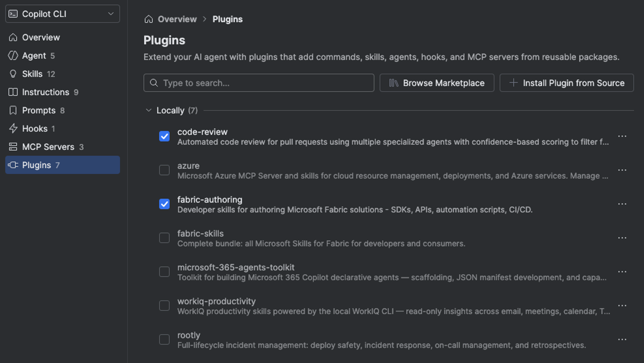644x363 pixels.
Task: Select the microsoft-365-agents-toolkit plugin name
Action: click(x=236, y=267)
